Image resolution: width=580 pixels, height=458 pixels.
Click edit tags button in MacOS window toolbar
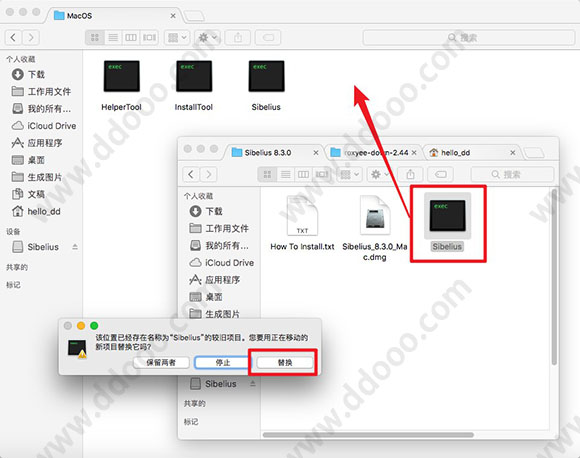268,37
